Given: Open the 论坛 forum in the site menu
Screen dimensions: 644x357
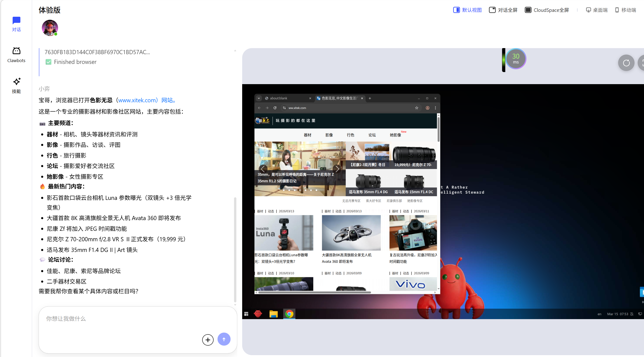Looking at the screenshot, I should (372, 135).
